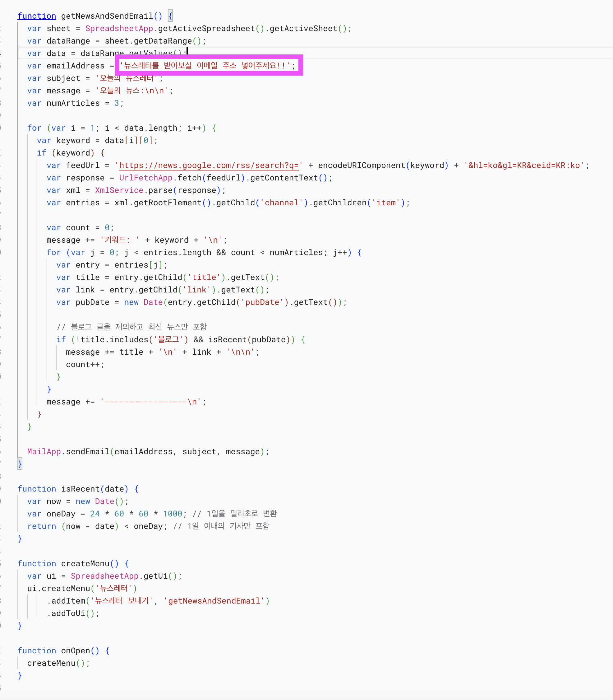
Task: Click the onOpen function name in its declaration
Action: coord(75,650)
